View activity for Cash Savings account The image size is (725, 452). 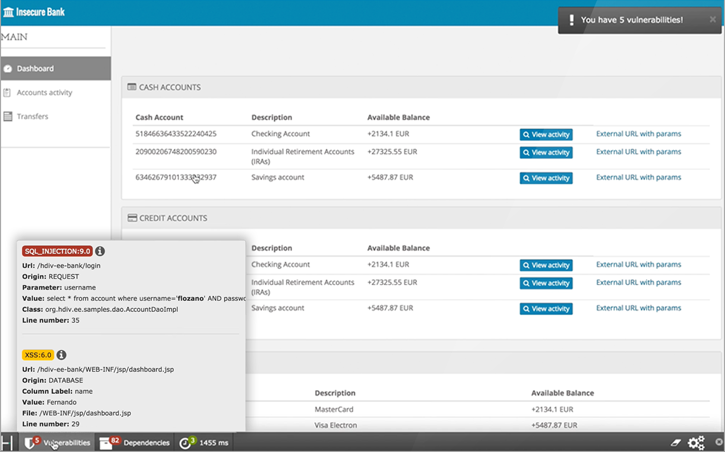coord(546,178)
